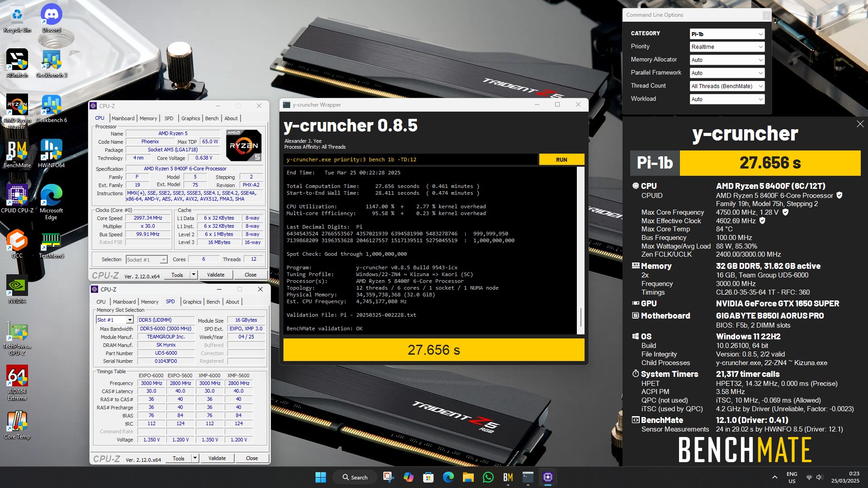Switch to CPU tab in lower CPU-Z
The width and height of the screenshot is (868, 488).
tap(101, 302)
